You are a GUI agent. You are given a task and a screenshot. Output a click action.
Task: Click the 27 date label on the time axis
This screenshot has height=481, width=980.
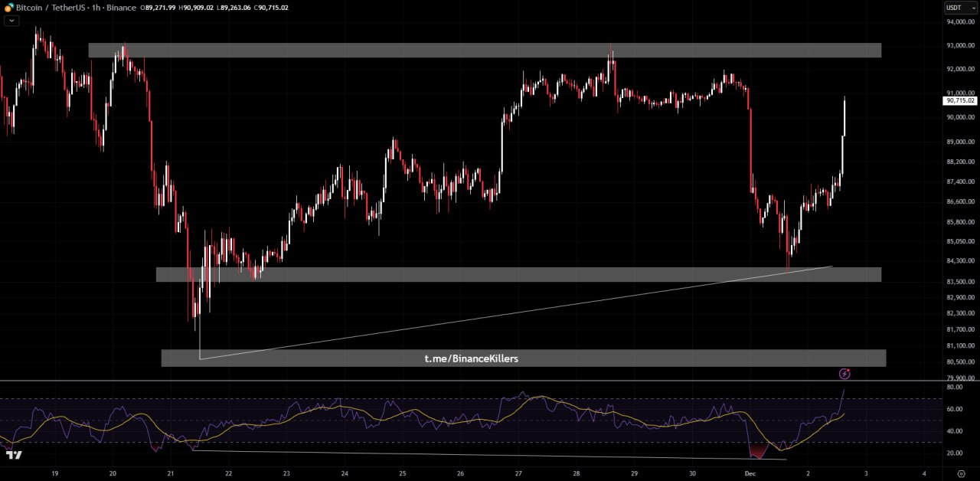(518, 473)
